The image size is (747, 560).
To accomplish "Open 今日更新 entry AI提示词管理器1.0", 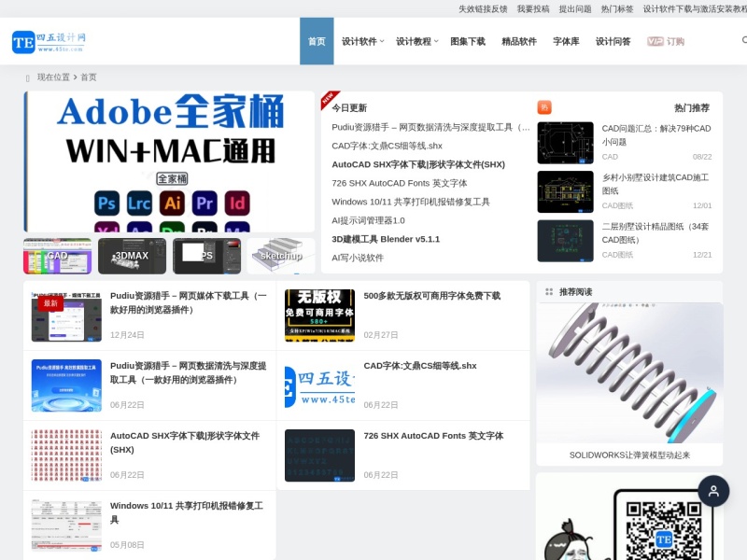I will coord(368,220).
